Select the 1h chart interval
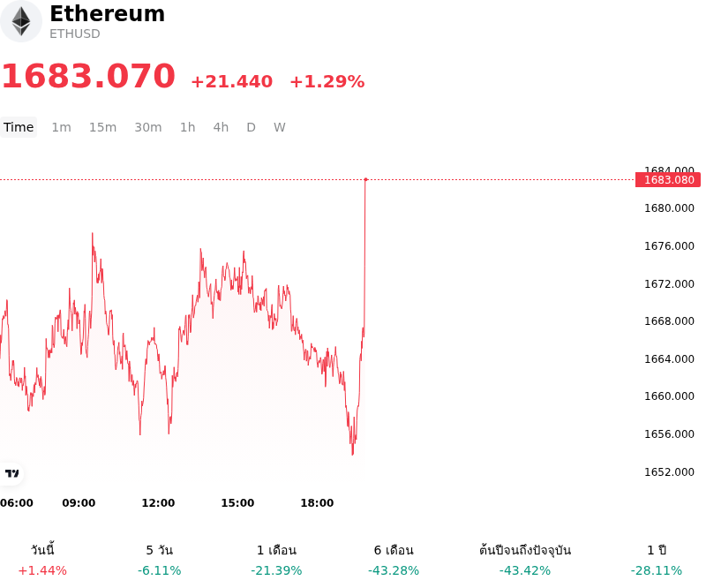The width and height of the screenshot is (706, 588). pyautogui.click(x=188, y=127)
